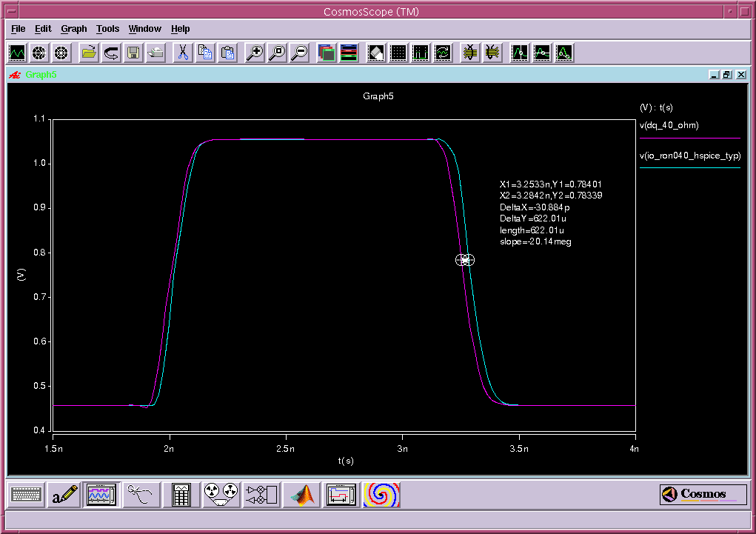This screenshot has height=534, width=756.
Task: Click the zoom out magnifier icon
Action: point(300,53)
